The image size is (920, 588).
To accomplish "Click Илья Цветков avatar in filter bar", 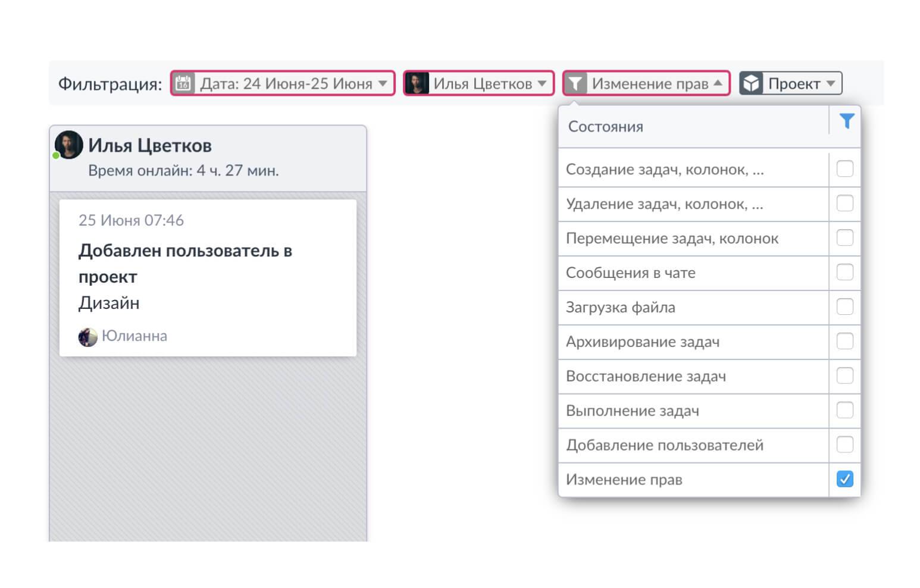I will coord(417,83).
